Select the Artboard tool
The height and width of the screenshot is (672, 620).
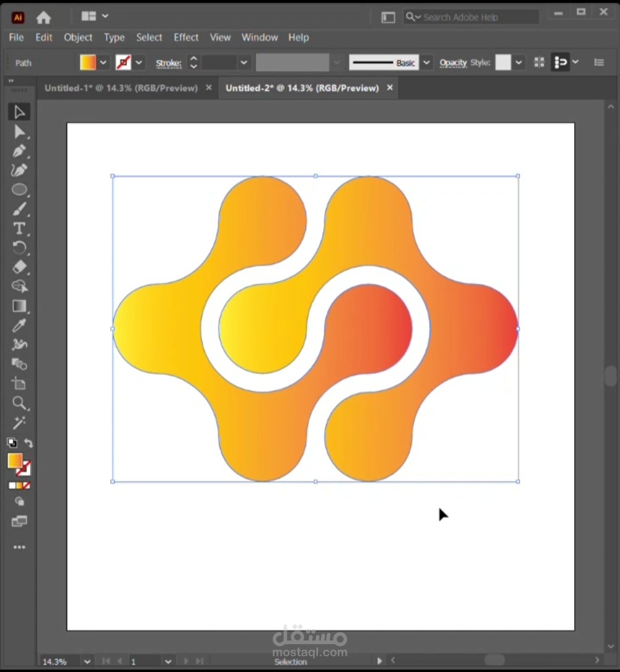click(19, 384)
